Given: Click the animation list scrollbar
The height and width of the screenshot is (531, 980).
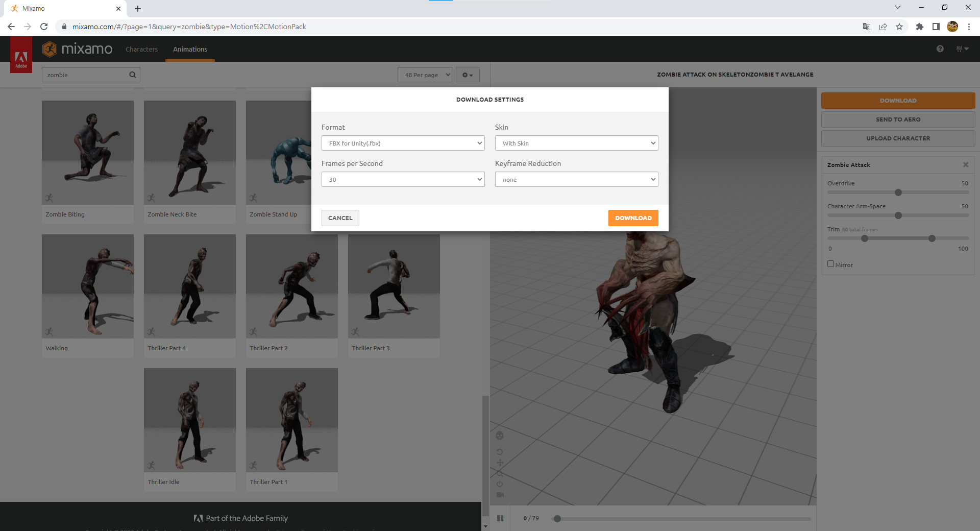Looking at the screenshot, I should 485,456.
